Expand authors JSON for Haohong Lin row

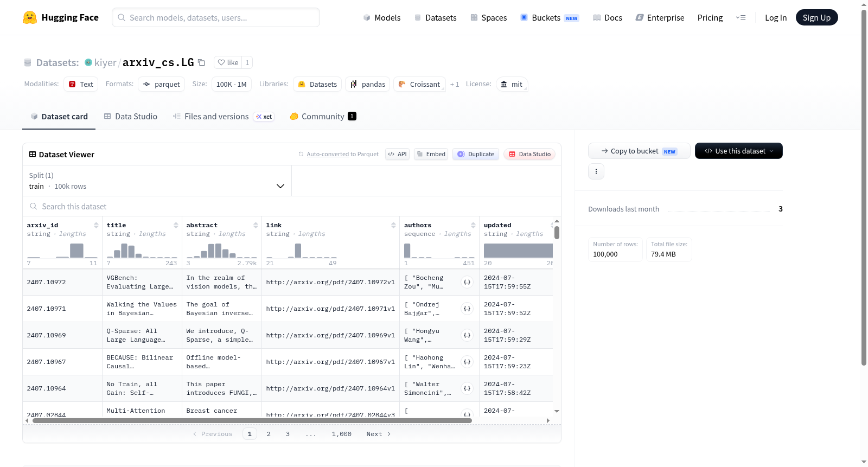pyautogui.click(x=467, y=362)
